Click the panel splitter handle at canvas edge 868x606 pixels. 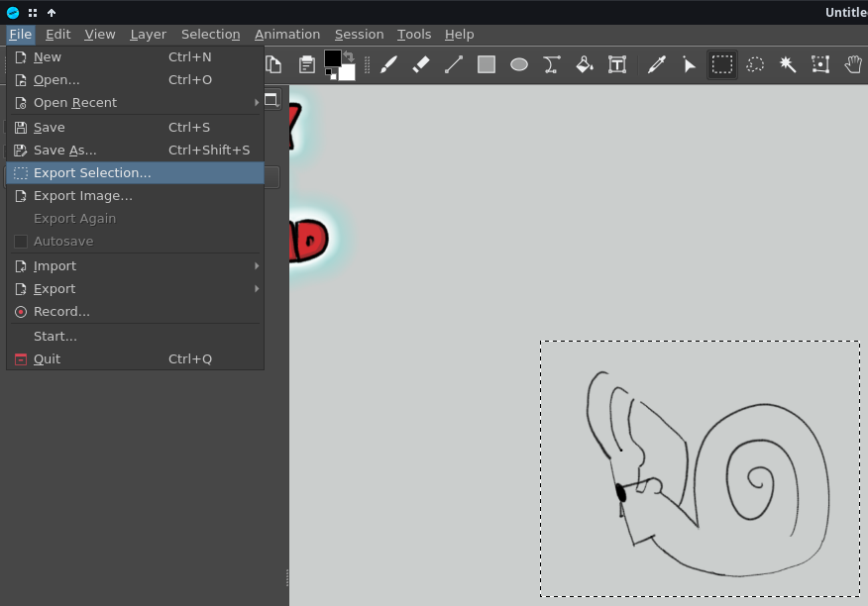pyautogui.click(x=287, y=577)
